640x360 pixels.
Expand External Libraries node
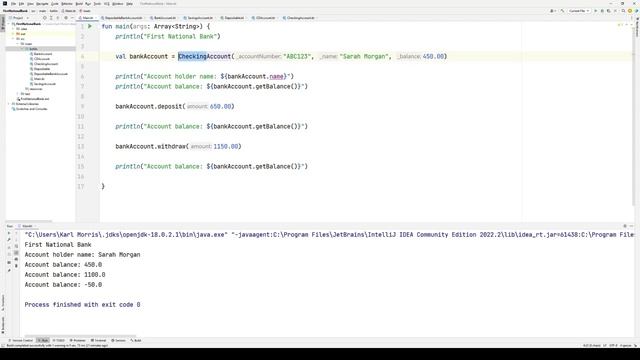click(x=8, y=104)
